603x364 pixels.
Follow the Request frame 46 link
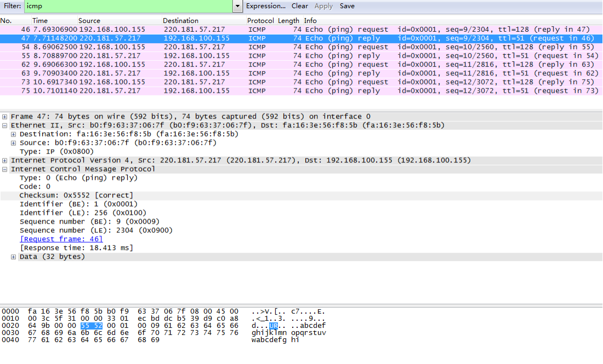[x=61, y=238]
